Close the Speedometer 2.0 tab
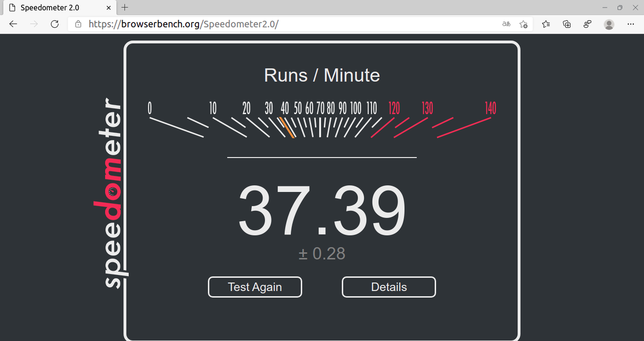The width and height of the screenshot is (644, 341). point(108,8)
